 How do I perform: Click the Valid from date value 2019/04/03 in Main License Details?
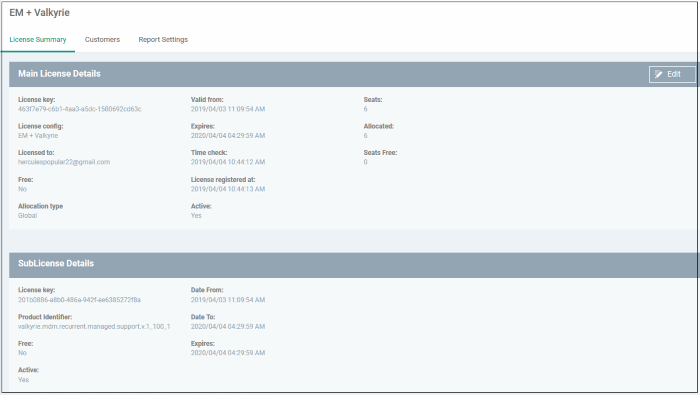coord(228,109)
